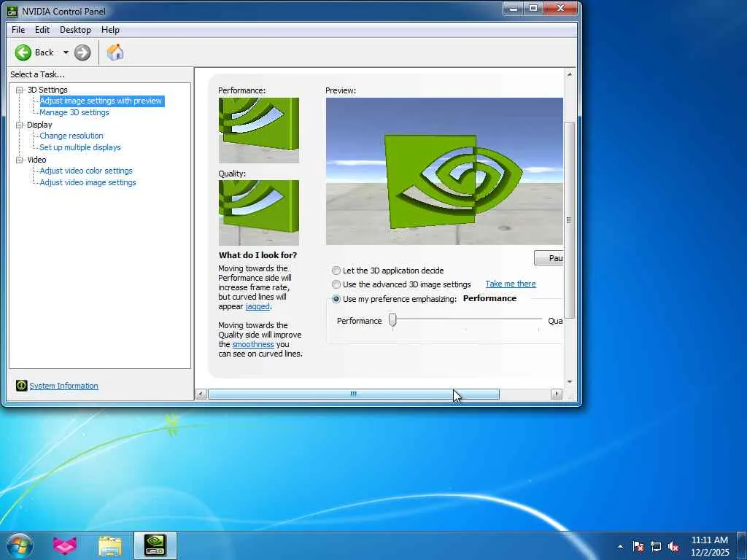Collapse the Display tree node
Viewport: 747px width, 560px height.
point(20,125)
